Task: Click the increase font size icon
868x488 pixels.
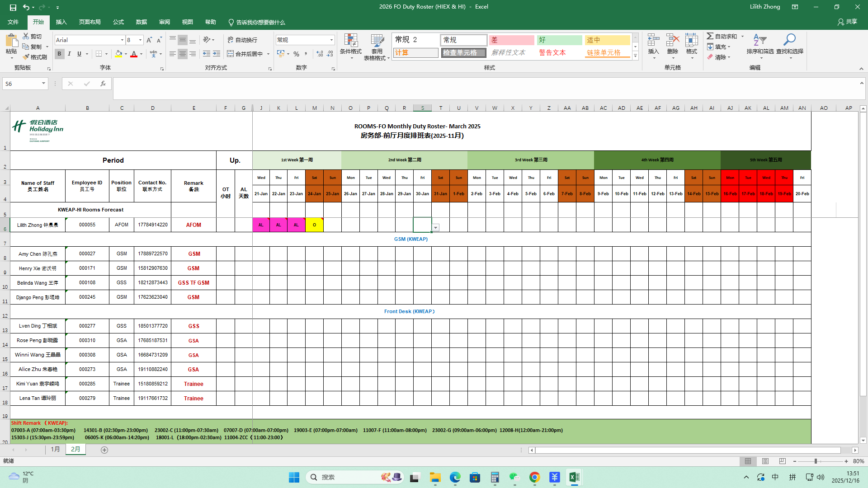Action: (x=149, y=40)
